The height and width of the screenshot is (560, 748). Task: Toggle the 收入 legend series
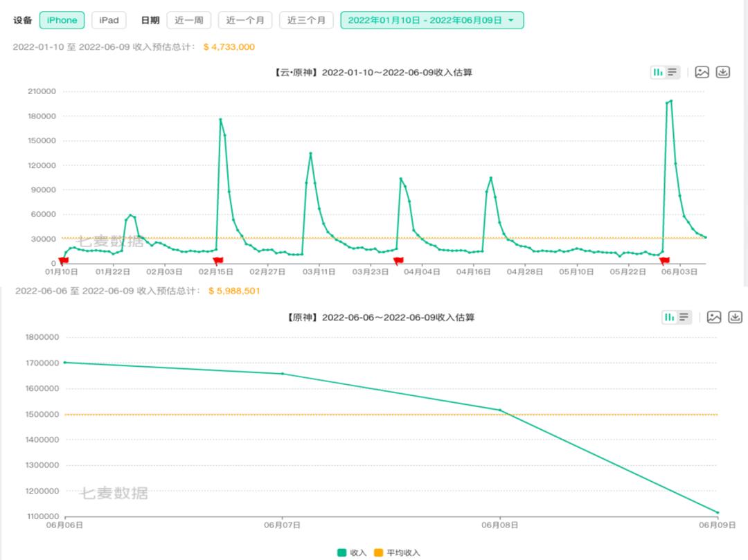[352, 552]
